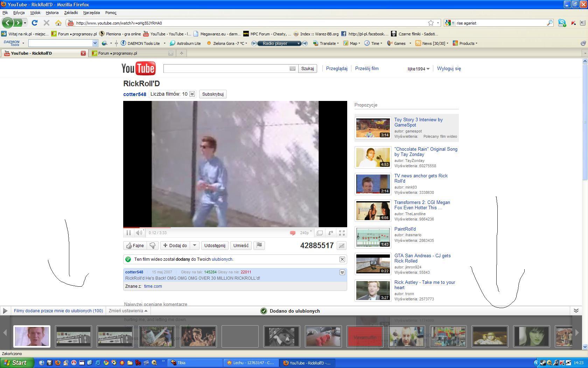Switch to Forum programosy.pl tab
Viewport: 588px width, 368px height.
click(132, 53)
